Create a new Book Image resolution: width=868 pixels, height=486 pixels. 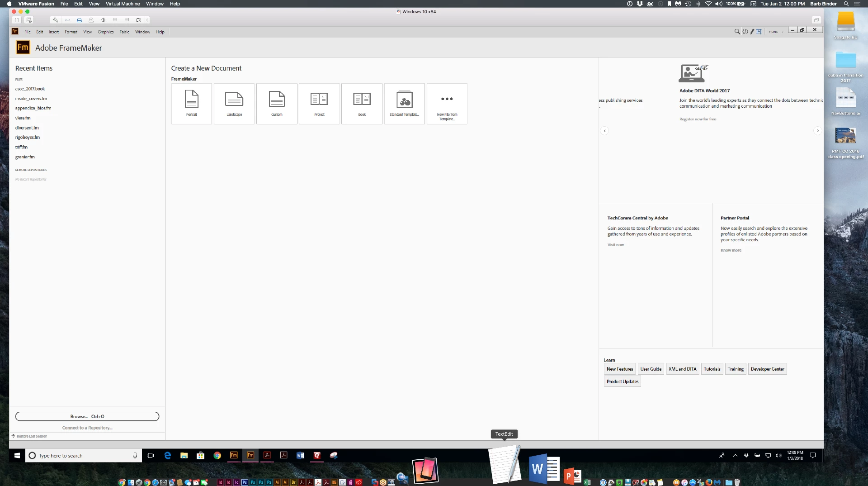click(362, 104)
